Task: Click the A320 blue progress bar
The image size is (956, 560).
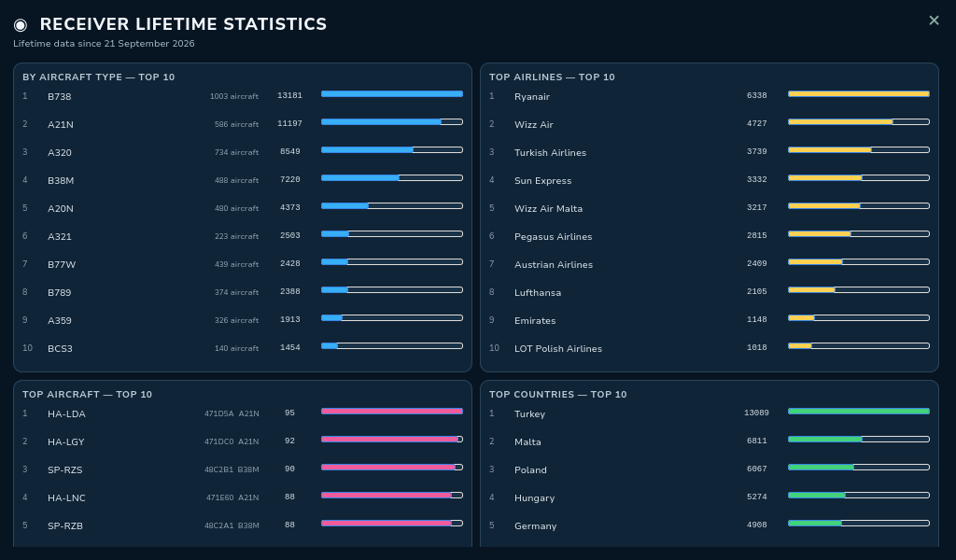Action: [392, 150]
